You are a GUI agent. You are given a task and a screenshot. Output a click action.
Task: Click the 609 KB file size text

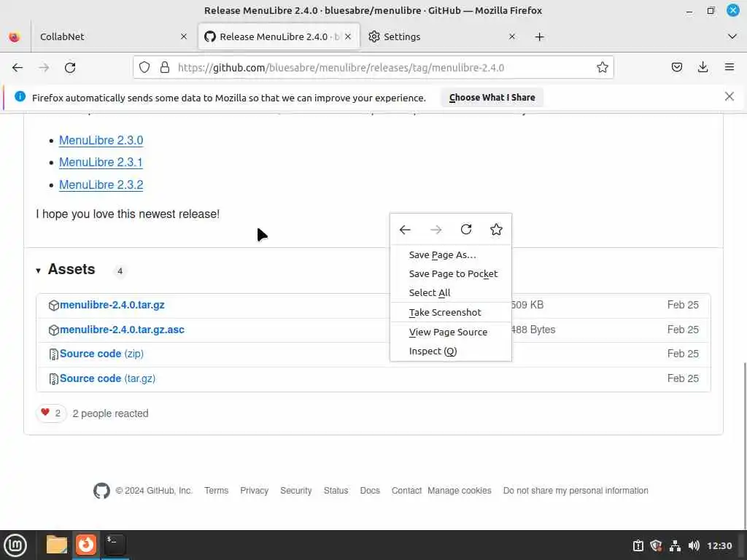[x=527, y=306]
